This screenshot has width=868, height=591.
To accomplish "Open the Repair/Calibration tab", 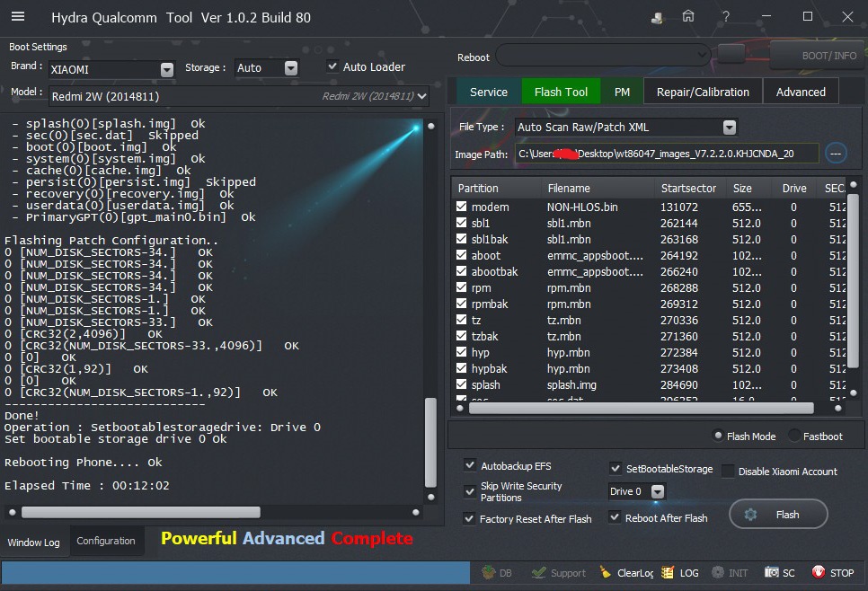I will tap(703, 92).
